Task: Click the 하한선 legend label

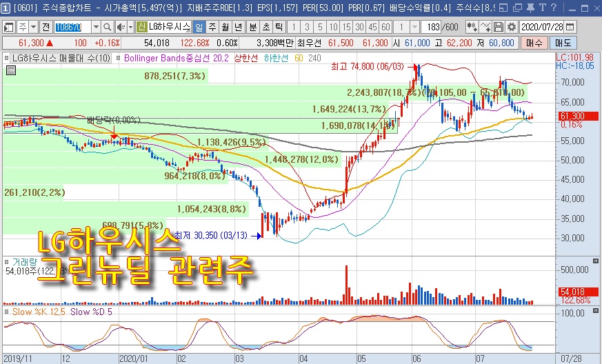Action: (276, 59)
